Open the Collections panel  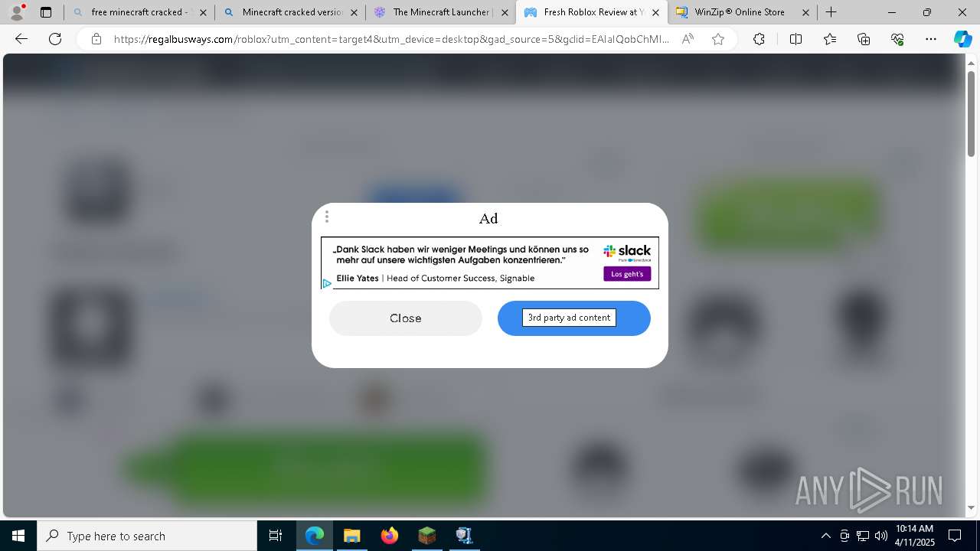click(x=864, y=39)
